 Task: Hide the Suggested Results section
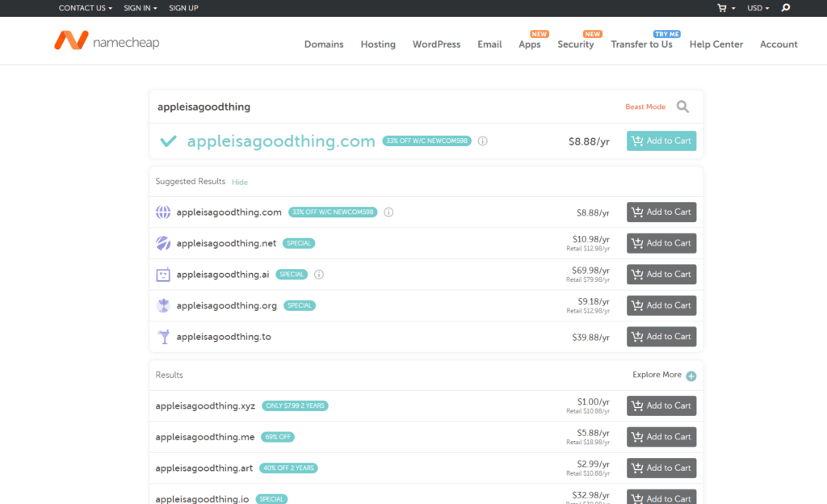(x=240, y=183)
